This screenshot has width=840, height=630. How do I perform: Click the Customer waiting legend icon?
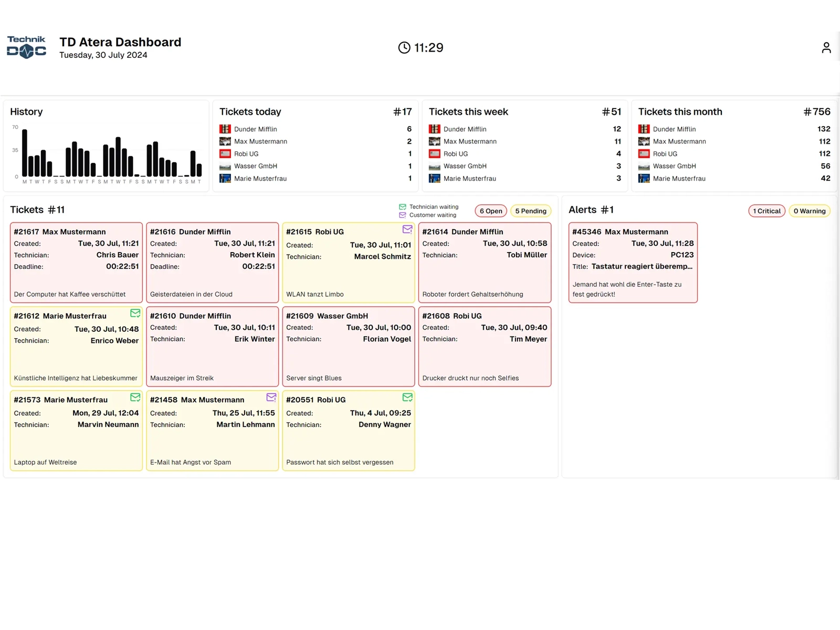402,215
